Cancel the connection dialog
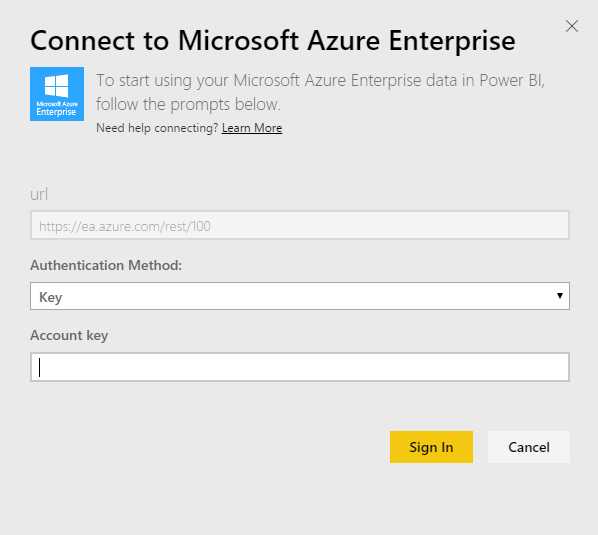The image size is (598, 535). tap(529, 447)
